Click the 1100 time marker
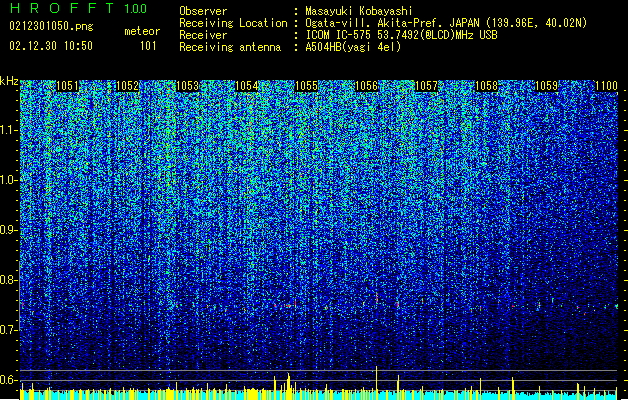 (606, 86)
